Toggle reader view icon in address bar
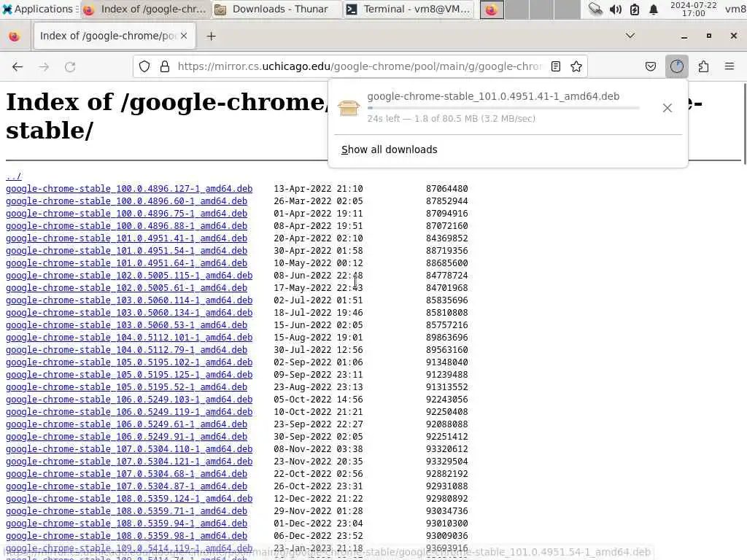747x560 pixels. click(x=555, y=66)
